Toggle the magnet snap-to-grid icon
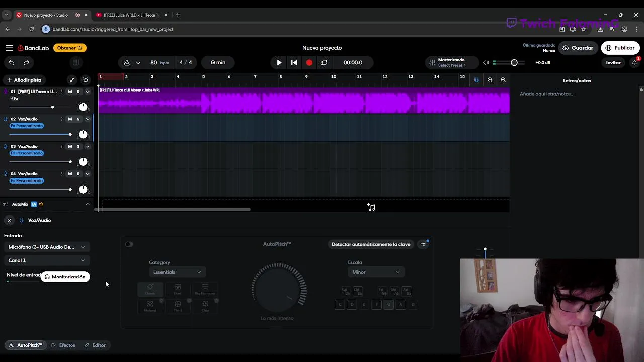644x362 pixels. click(x=476, y=80)
